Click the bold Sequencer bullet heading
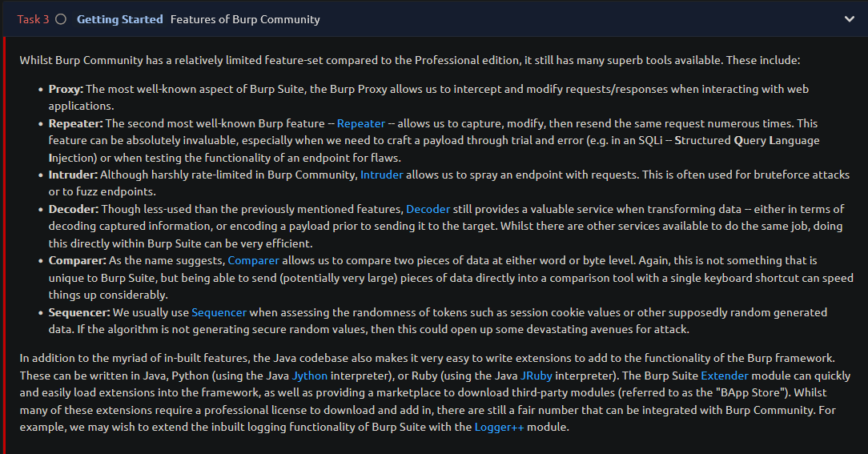Image resolution: width=868 pixels, height=454 pixels. [79, 313]
